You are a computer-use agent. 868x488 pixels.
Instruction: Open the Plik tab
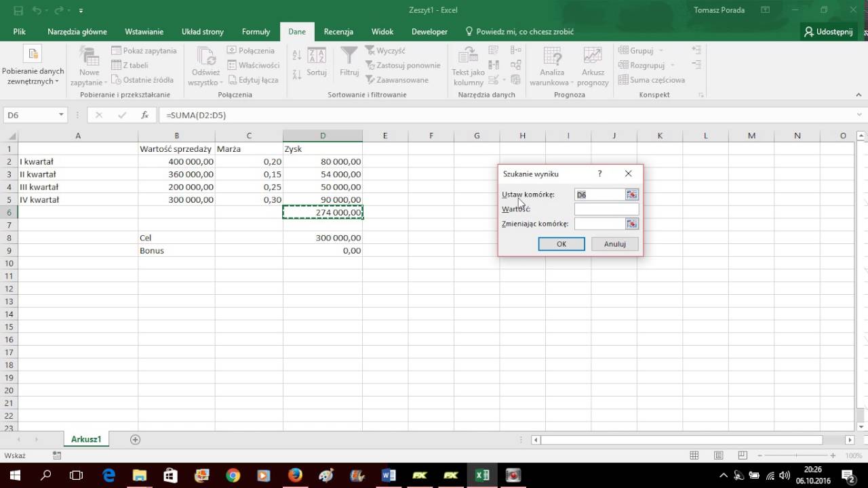pos(19,32)
